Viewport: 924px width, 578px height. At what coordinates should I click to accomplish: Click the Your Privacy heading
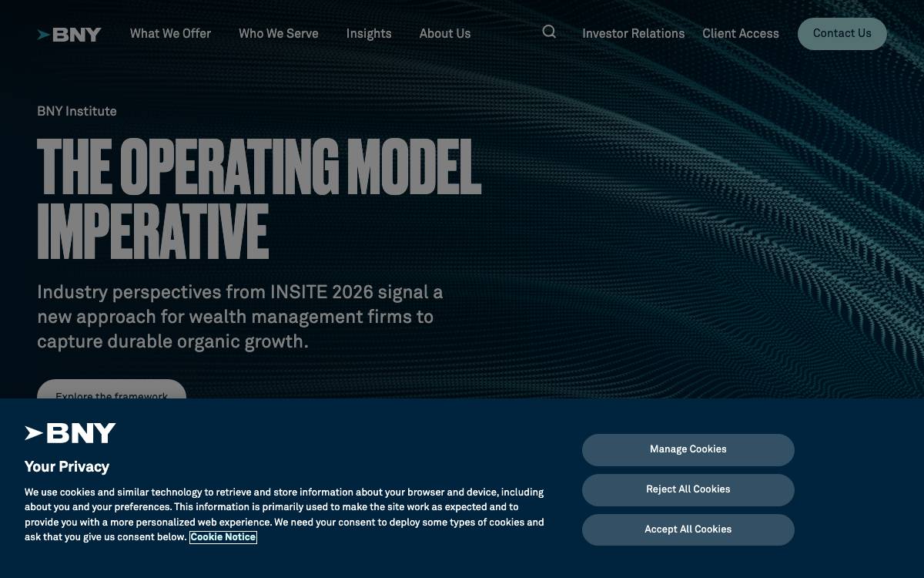point(67,466)
